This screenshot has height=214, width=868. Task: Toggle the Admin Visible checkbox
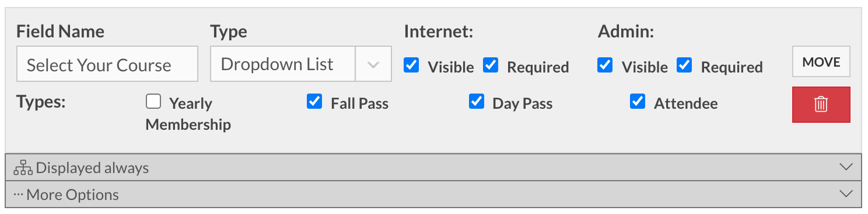coord(605,65)
